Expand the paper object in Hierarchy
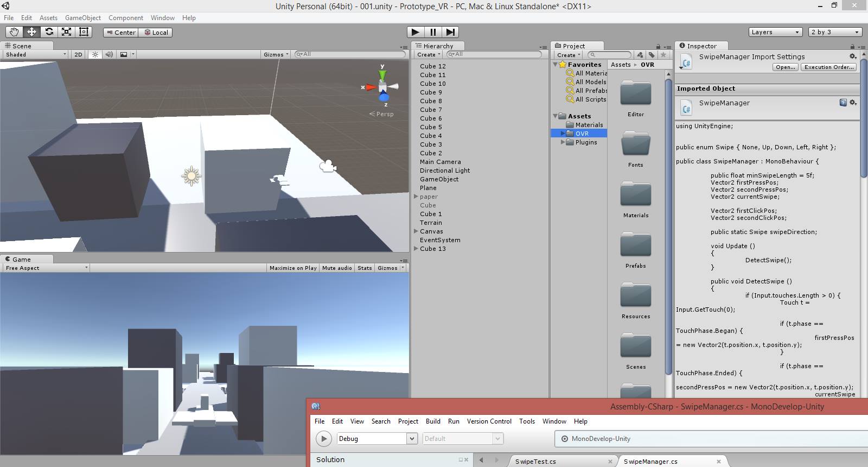868x467 pixels. [416, 197]
